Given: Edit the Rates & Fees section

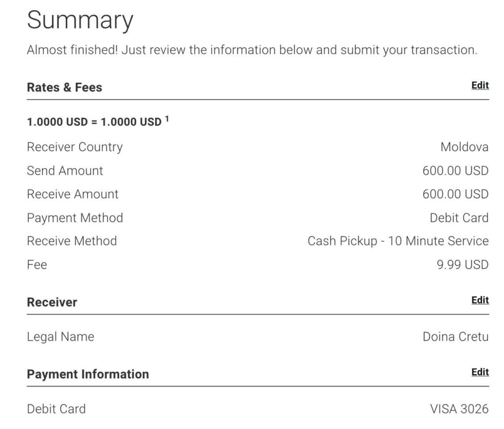Looking at the screenshot, I should coord(480,86).
